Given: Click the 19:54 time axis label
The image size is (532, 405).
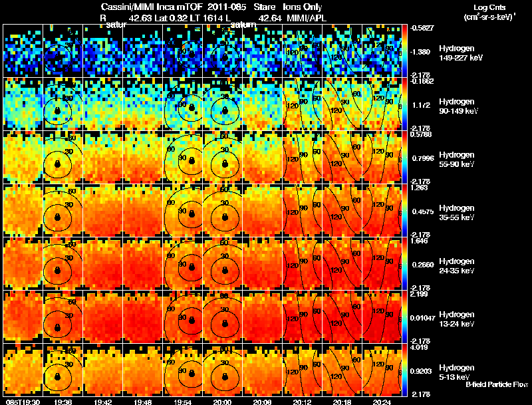Looking at the screenshot, I should [x=182, y=402].
